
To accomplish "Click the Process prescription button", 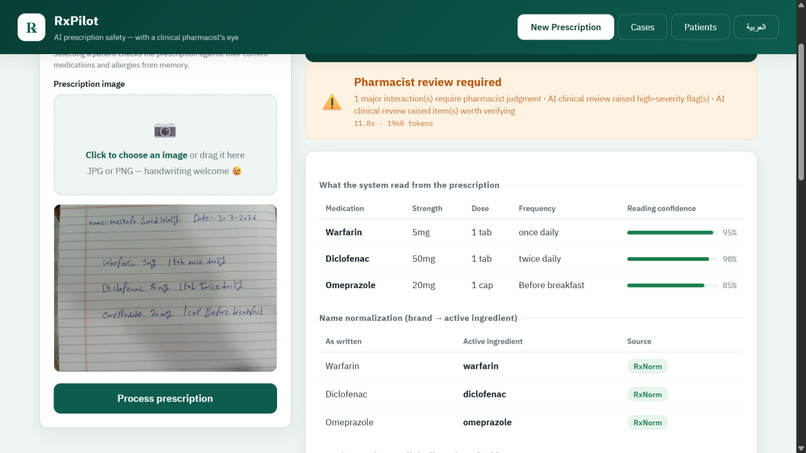I will coord(165,398).
